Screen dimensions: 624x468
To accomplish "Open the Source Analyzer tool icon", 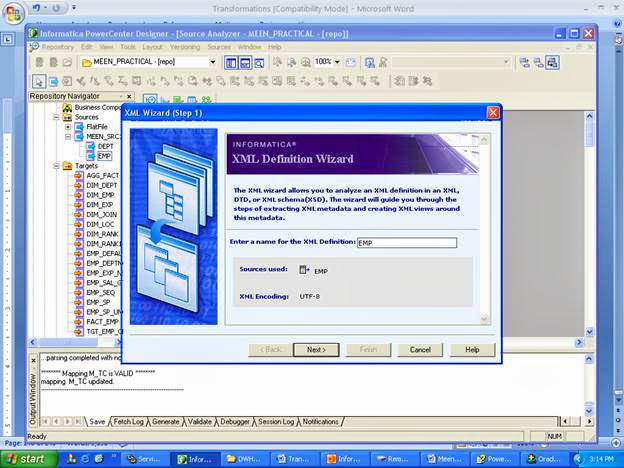I will pyautogui.click(x=150, y=99).
